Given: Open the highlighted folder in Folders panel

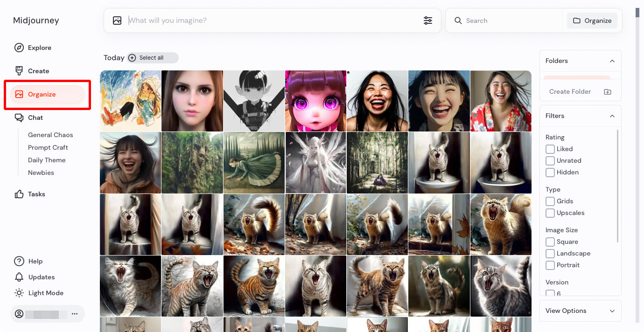Looking at the screenshot, I should click(577, 77).
